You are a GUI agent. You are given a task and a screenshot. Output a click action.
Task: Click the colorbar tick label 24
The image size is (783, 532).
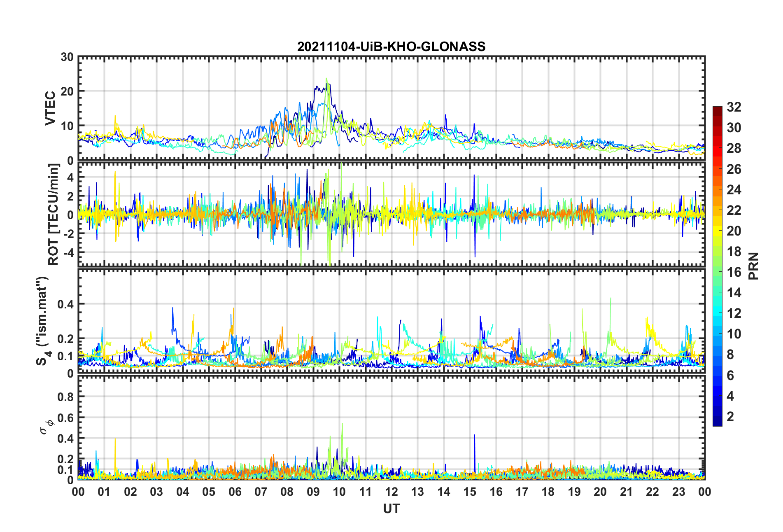(734, 190)
